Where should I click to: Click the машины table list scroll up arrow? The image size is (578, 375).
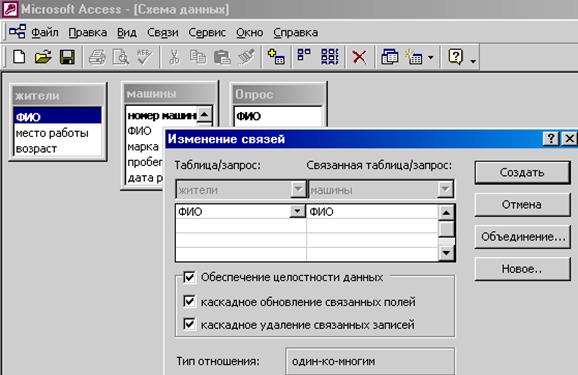[x=205, y=114]
